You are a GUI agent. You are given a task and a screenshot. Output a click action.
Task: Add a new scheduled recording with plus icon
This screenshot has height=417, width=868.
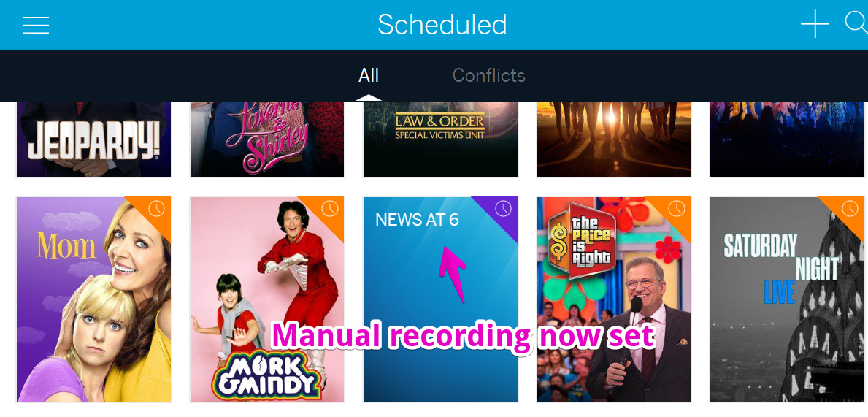click(815, 24)
